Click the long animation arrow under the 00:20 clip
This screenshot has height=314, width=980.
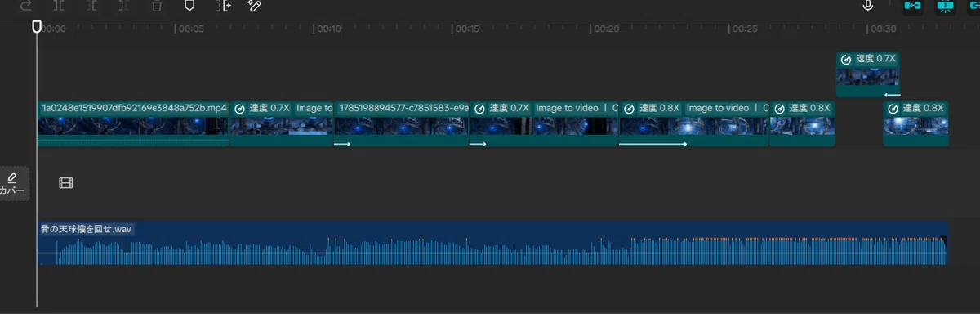tap(653, 144)
